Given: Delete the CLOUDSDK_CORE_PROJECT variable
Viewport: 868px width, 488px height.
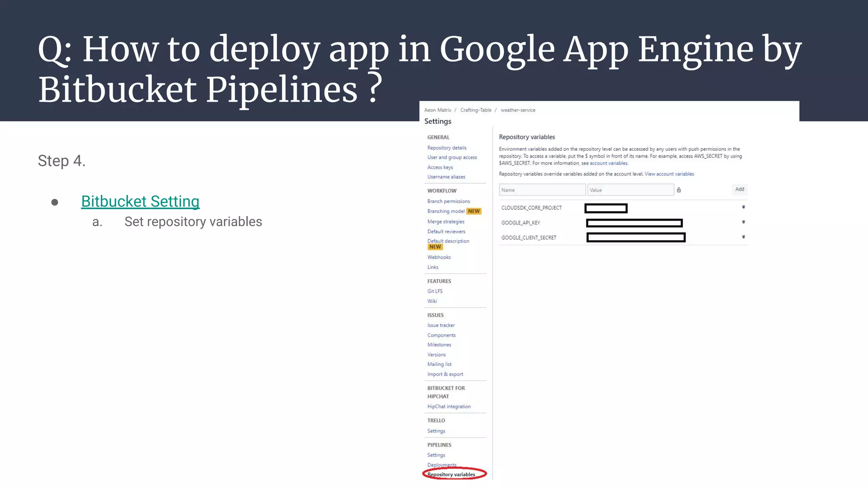Looking at the screenshot, I should click(x=743, y=207).
